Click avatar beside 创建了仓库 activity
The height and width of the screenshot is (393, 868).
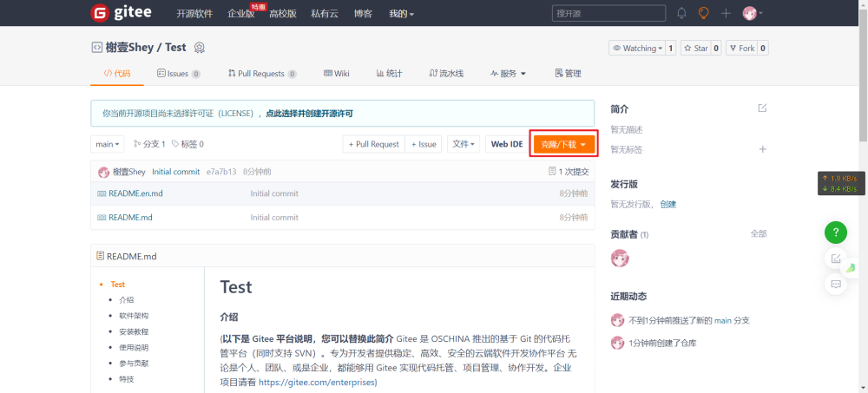click(617, 343)
